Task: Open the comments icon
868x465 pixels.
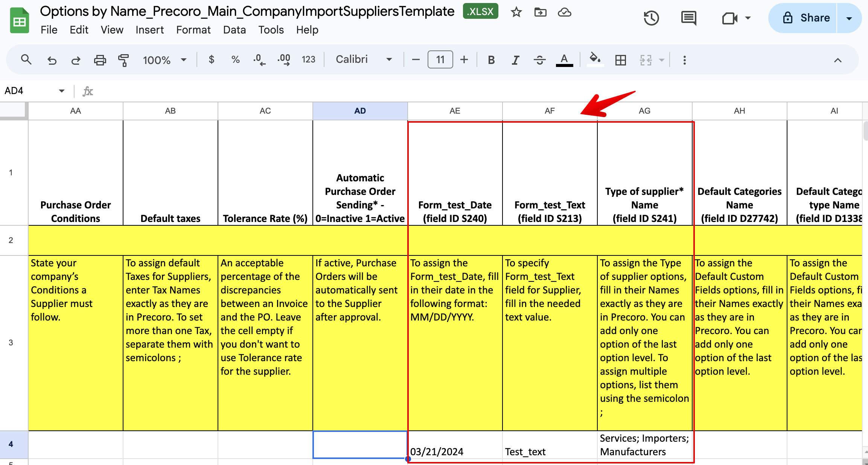Action: (688, 18)
